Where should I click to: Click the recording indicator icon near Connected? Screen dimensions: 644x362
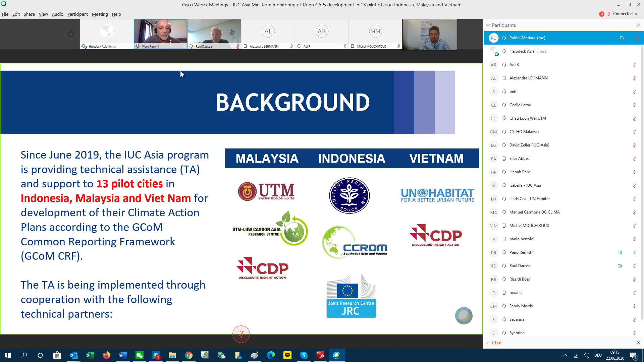[601, 14]
